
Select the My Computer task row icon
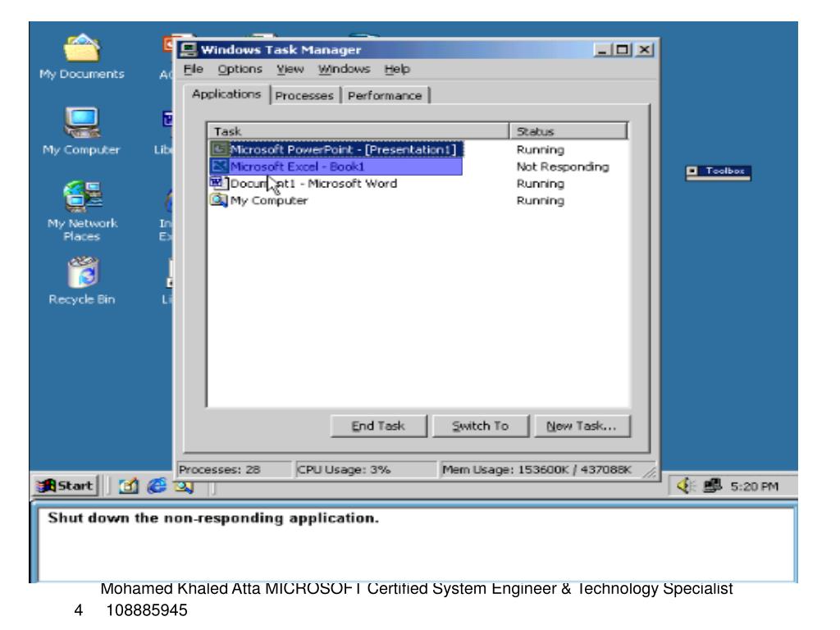point(218,200)
